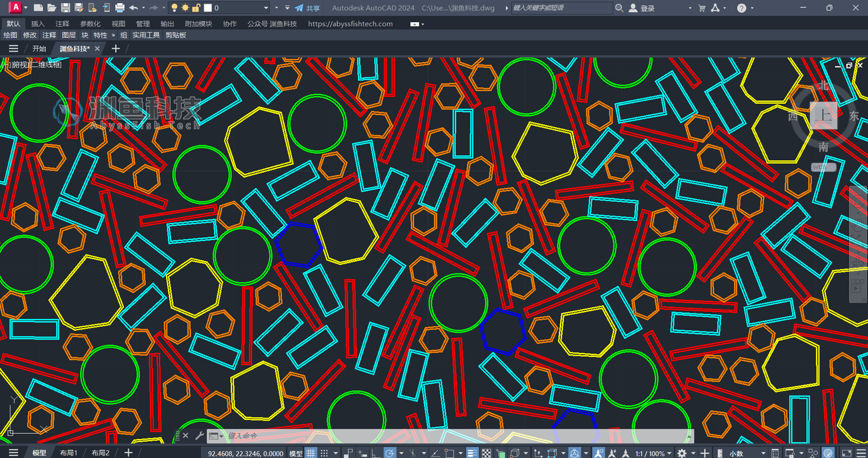Select the 参数化 ribbon tab
The width and height of the screenshot is (868, 458).
90,24
